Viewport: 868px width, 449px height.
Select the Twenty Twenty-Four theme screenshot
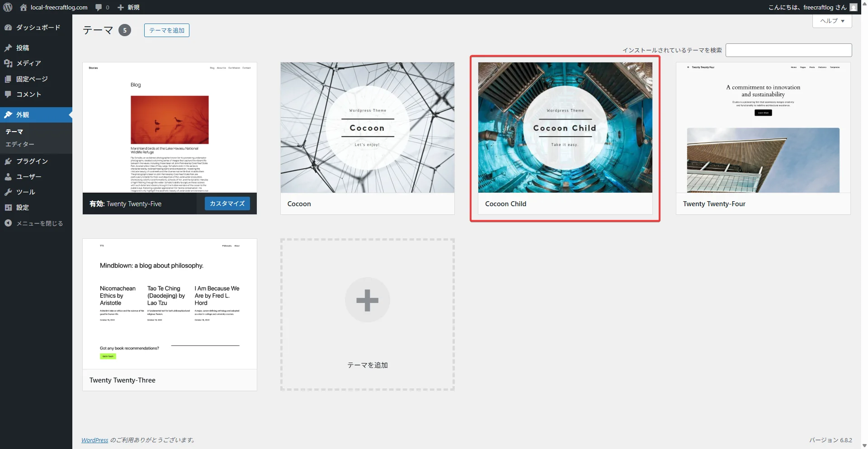(763, 128)
